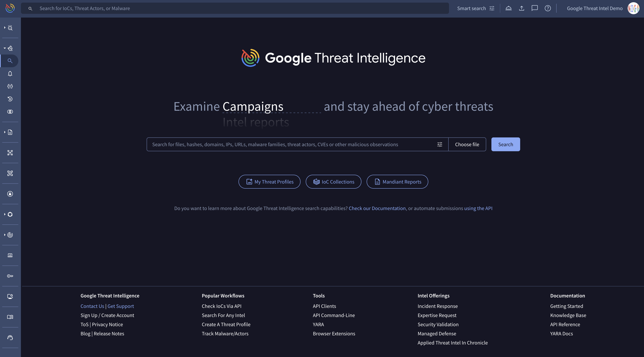Click into the top IoCs search field

(235, 8)
